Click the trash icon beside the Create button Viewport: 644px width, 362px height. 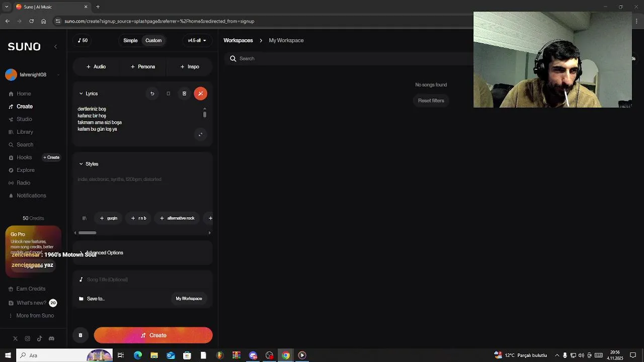click(x=80, y=335)
